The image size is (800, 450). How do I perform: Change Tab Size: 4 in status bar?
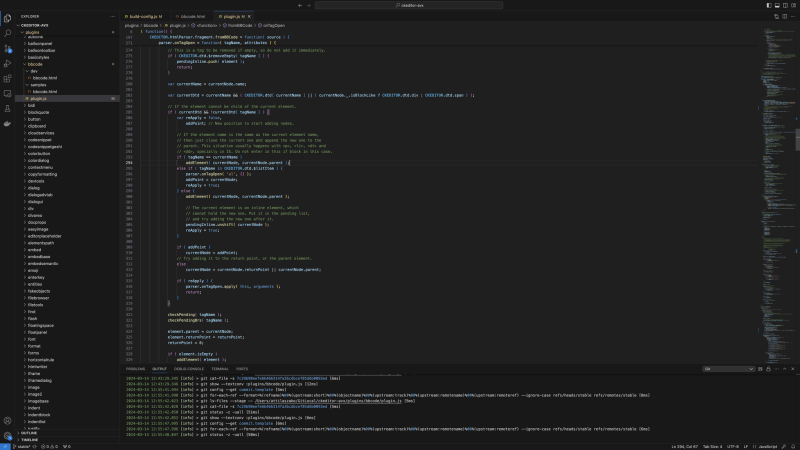click(712, 446)
